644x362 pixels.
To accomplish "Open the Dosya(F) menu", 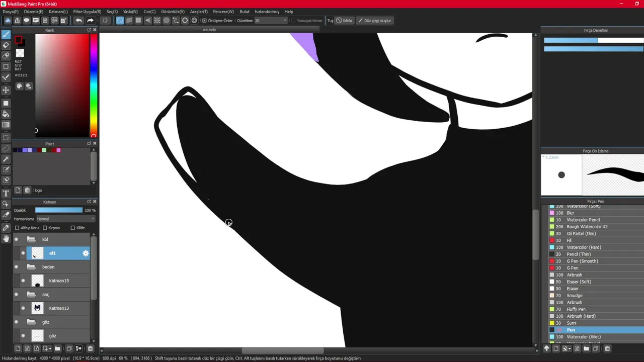I will click(x=11, y=12).
